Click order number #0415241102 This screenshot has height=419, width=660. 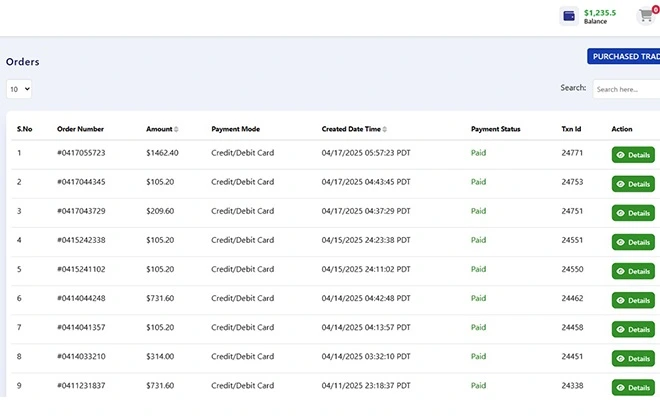click(81, 269)
